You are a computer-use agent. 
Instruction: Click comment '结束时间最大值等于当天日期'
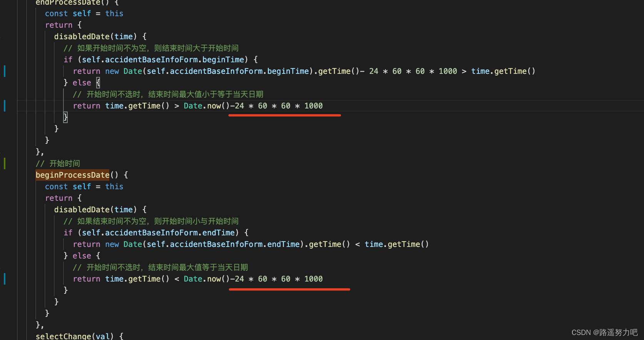pos(198,267)
